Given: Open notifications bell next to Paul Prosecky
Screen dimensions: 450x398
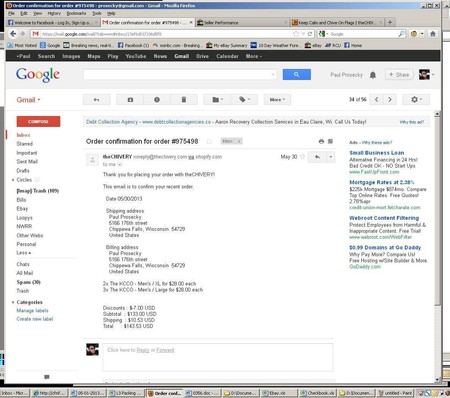Looking at the screenshot, I should [373, 75].
